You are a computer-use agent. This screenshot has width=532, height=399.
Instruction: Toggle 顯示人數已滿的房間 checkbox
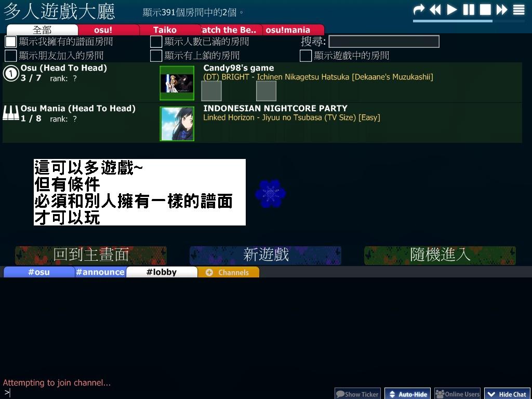(x=156, y=42)
